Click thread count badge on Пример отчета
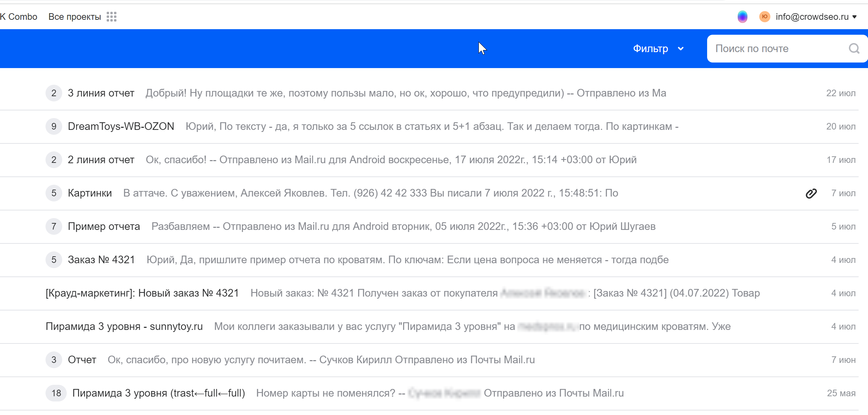This screenshot has height=415, width=868. [54, 226]
